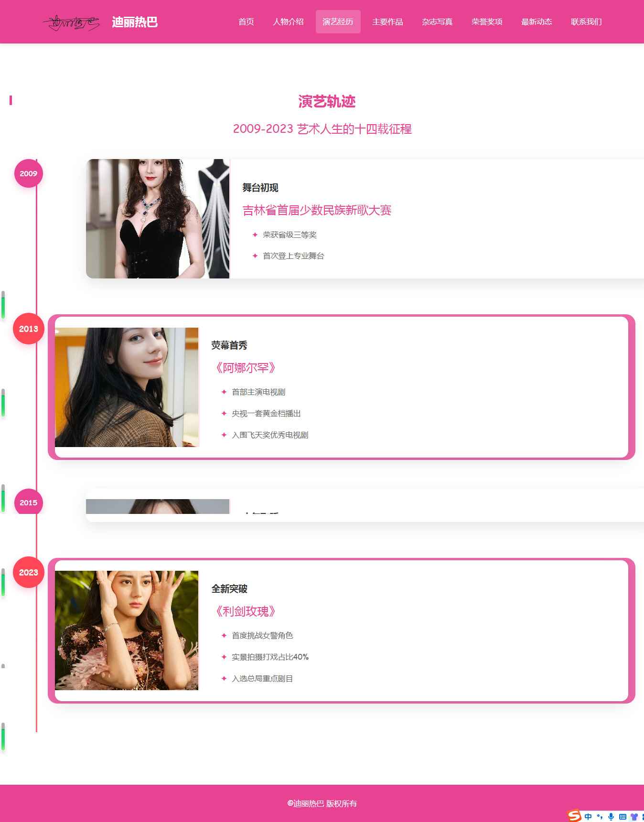Open the 《利剑玫瑰》 photo thumbnail
This screenshot has width=644, height=822.
[127, 630]
